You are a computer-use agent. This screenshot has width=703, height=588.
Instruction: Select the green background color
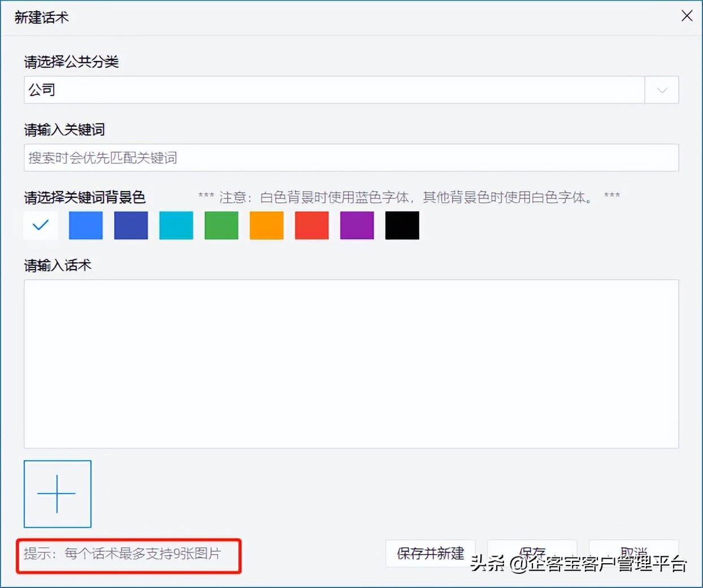pyautogui.click(x=221, y=225)
